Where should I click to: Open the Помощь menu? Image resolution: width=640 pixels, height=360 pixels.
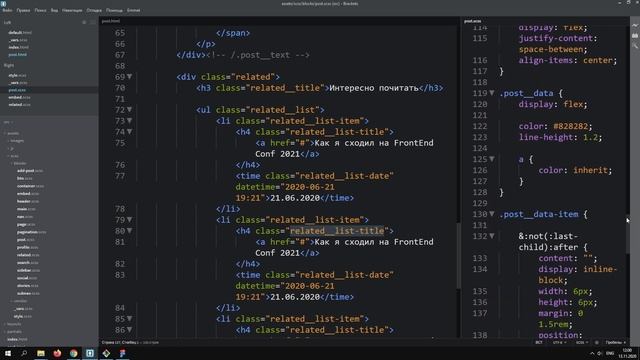click(114, 10)
